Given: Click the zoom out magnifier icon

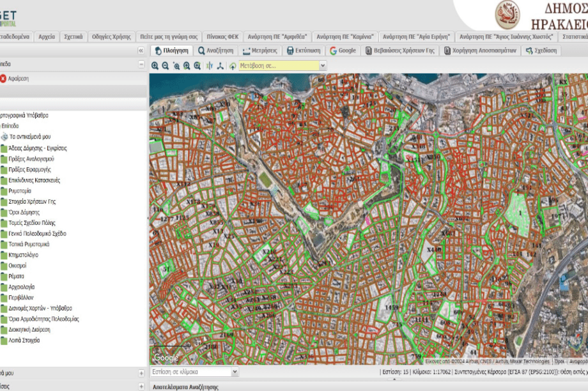Looking at the screenshot, I should [166, 66].
